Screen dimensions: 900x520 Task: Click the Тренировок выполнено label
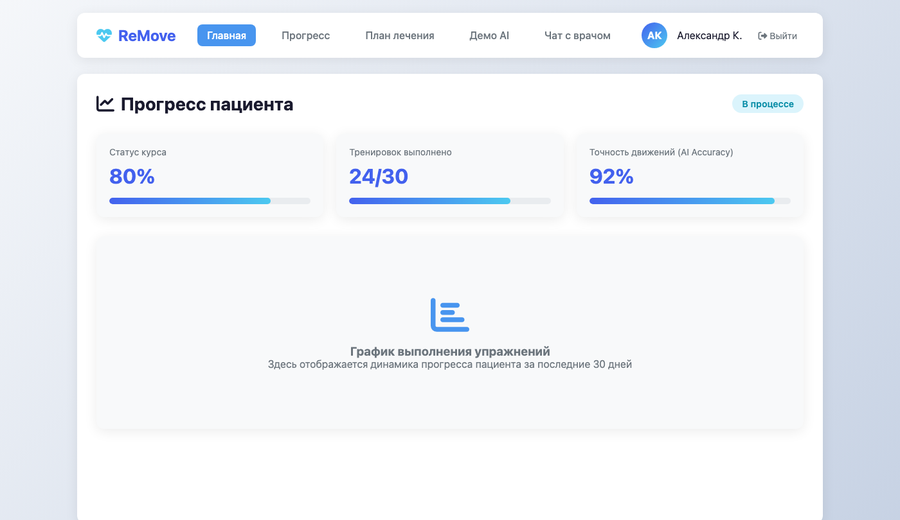[401, 152]
